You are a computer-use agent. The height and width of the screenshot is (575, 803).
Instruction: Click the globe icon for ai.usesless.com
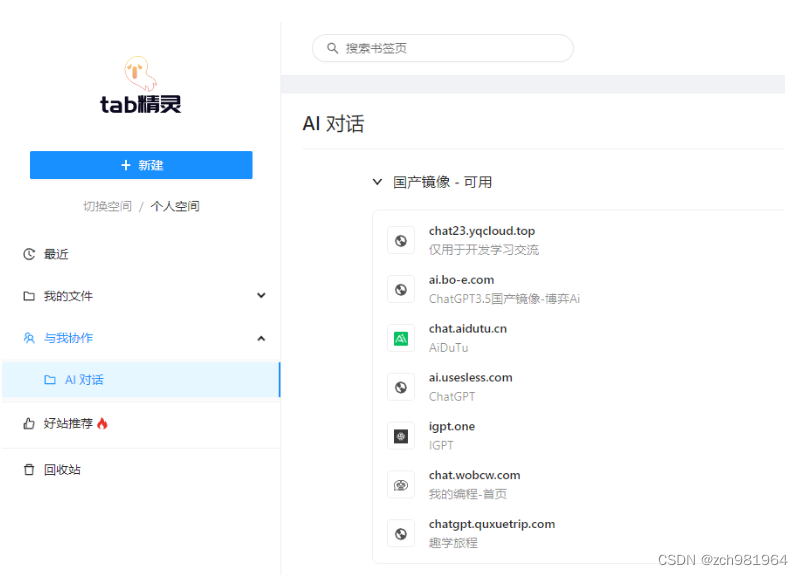pyautogui.click(x=401, y=387)
